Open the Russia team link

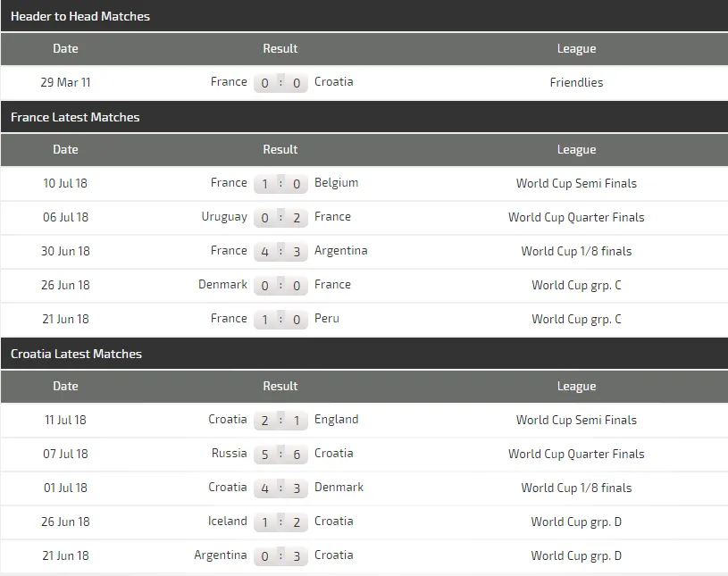point(229,454)
